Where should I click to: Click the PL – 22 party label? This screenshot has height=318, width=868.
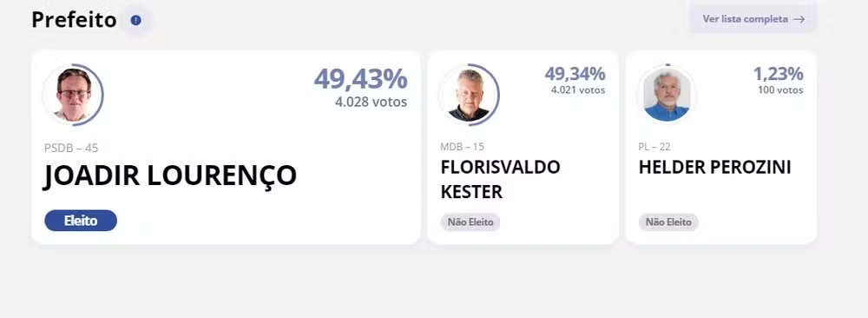pyautogui.click(x=654, y=147)
